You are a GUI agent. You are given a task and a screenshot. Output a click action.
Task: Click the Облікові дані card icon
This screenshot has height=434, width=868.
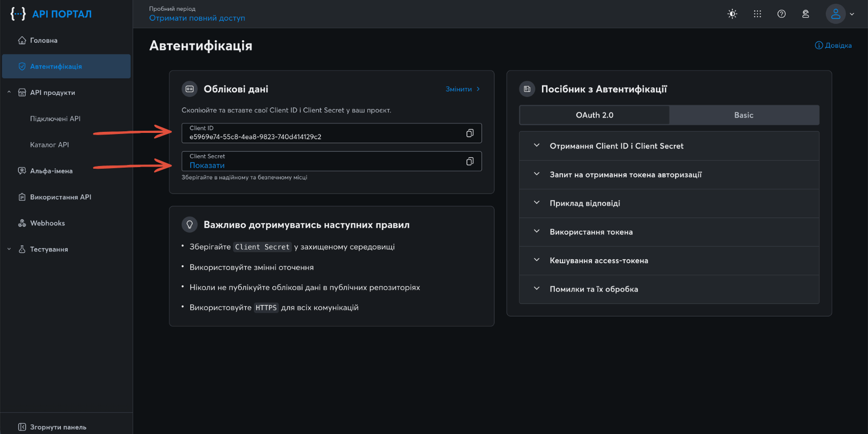click(x=189, y=89)
